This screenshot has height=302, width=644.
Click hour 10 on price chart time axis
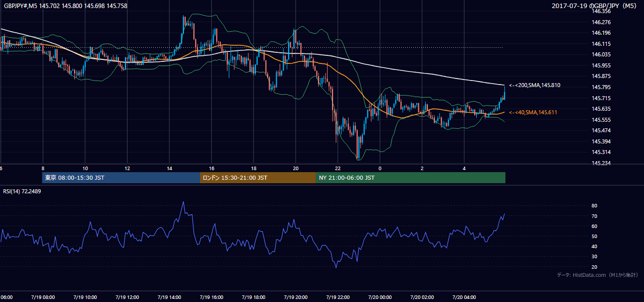(x=85, y=169)
